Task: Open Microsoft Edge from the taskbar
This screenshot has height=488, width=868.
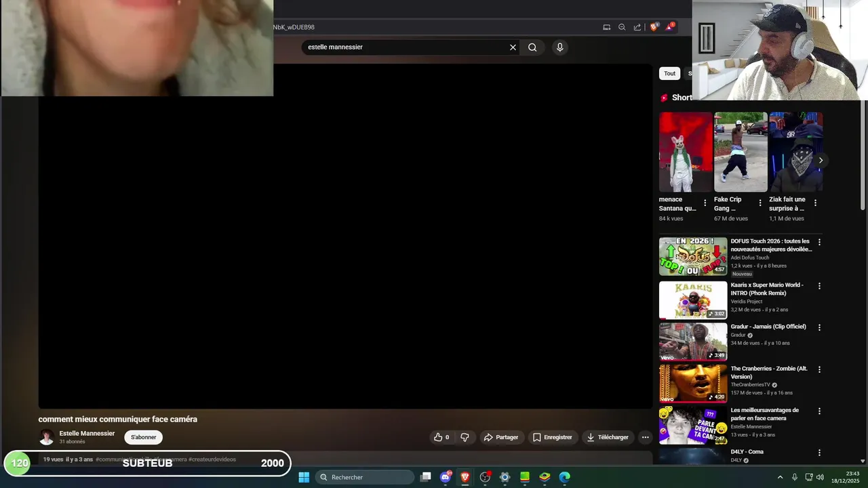Action: pos(564,477)
